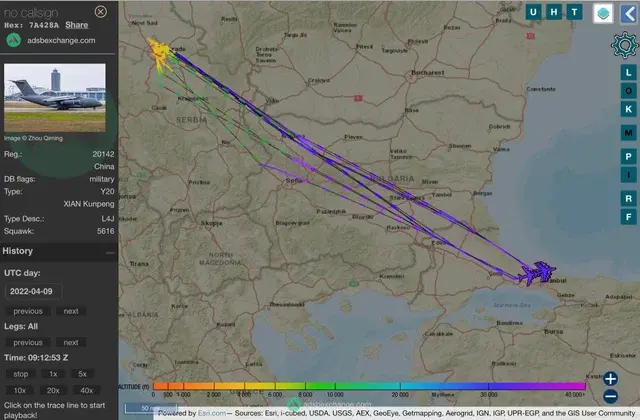640x420 pixels.
Task: Open the settings gear icon
Action: tap(625, 45)
